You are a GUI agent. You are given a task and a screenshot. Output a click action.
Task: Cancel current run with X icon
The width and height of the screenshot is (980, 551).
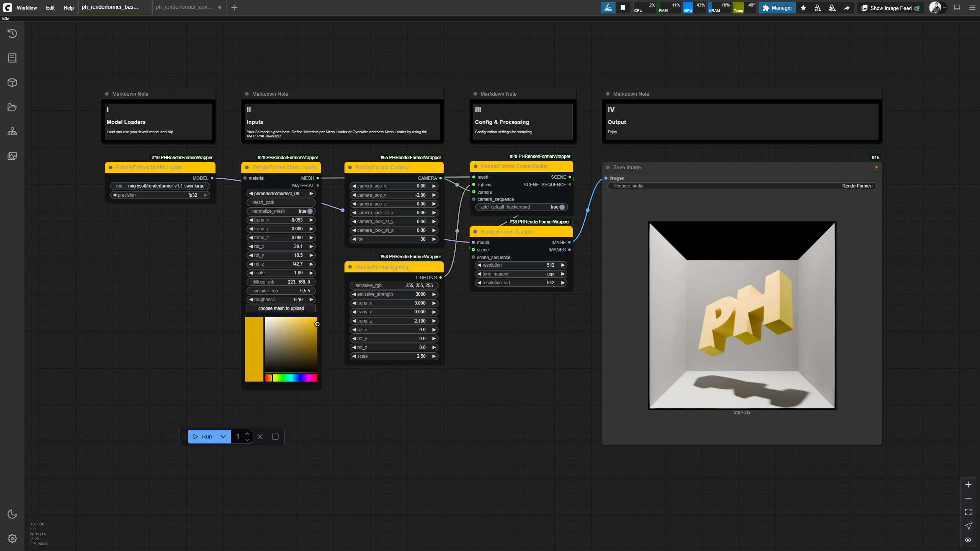[260, 437]
